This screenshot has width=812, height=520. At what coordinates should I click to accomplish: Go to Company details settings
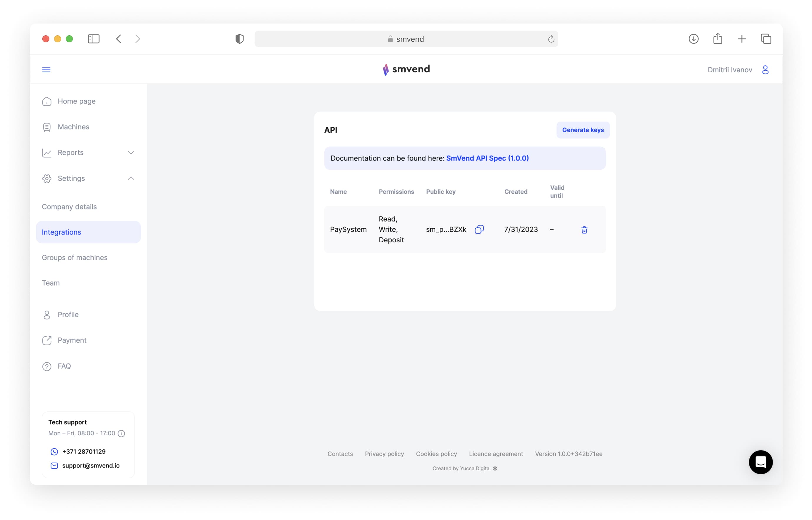click(x=69, y=207)
